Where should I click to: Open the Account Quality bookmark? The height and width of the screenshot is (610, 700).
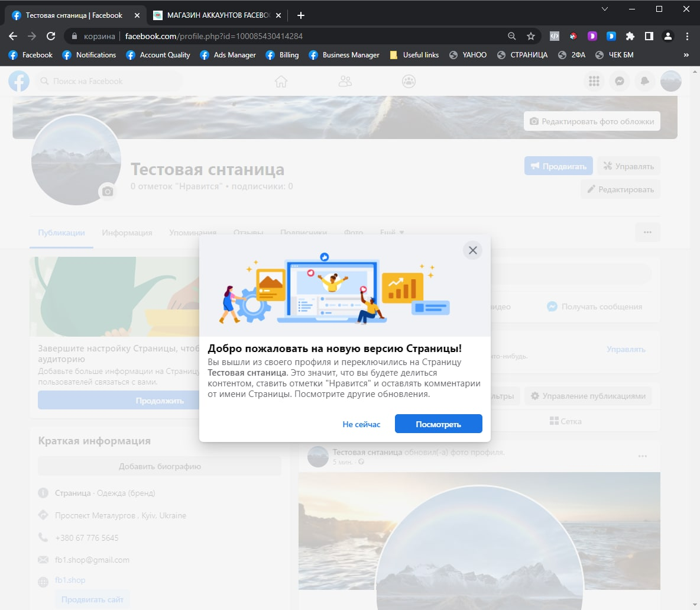tap(158, 55)
